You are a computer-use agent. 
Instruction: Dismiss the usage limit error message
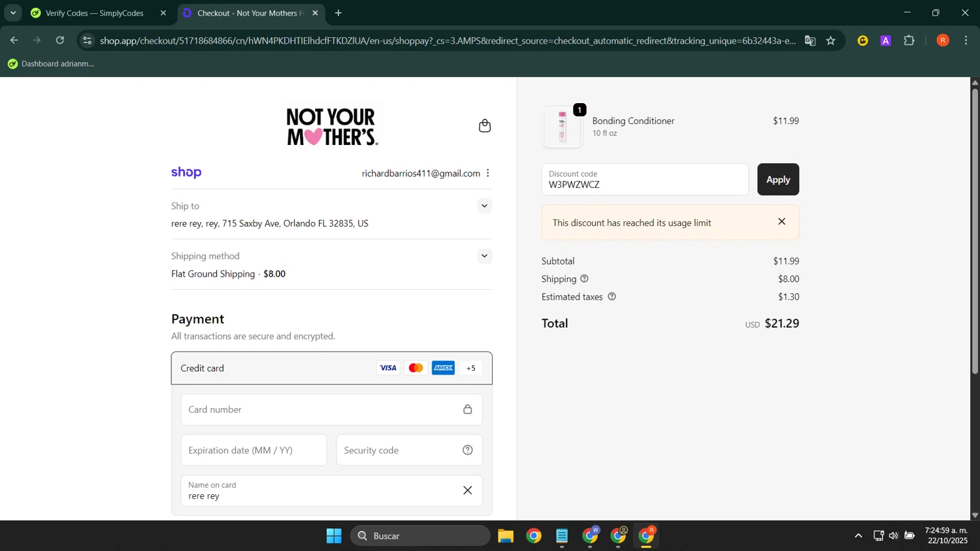click(782, 222)
